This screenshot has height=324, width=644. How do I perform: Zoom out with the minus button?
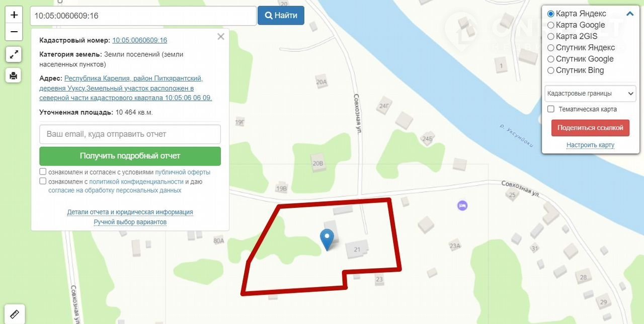pyautogui.click(x=14, y=32)
